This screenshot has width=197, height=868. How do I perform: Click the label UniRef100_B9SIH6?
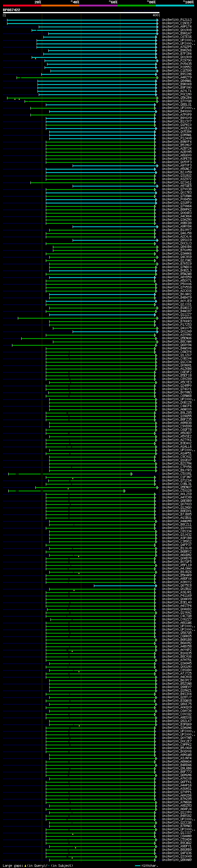pos(177,74)
